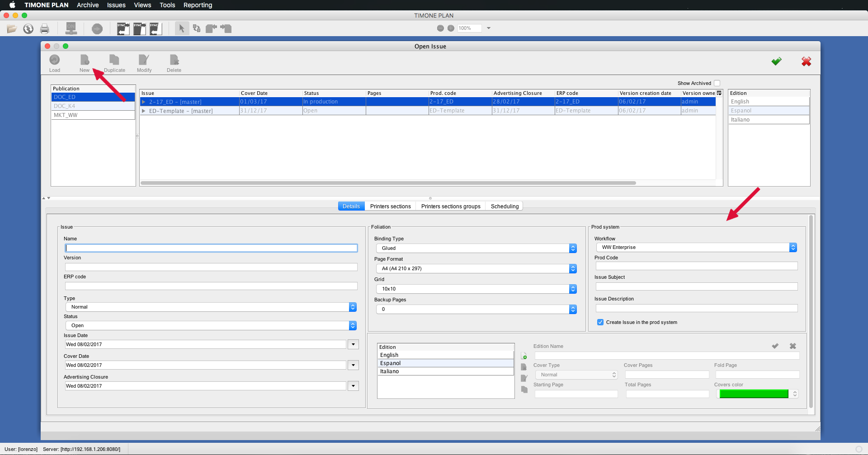Switch to the Printers sections groups tab

(x=451, y=206)
